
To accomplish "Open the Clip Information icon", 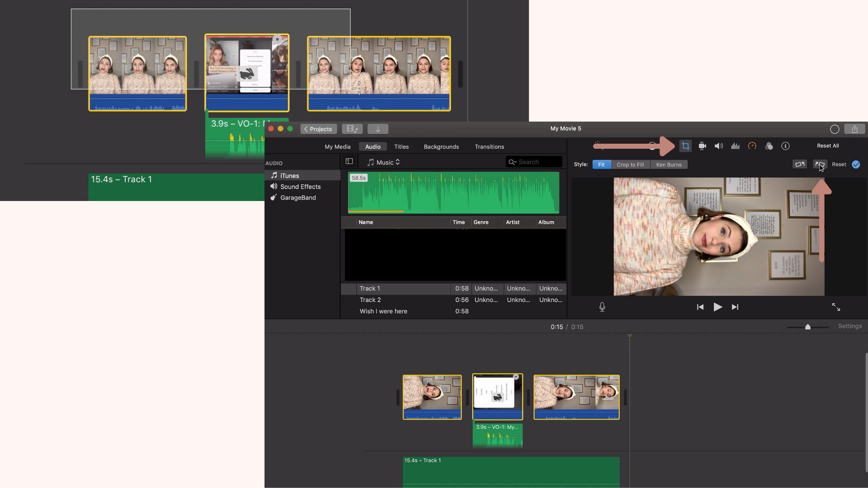I will pos(785,146).
